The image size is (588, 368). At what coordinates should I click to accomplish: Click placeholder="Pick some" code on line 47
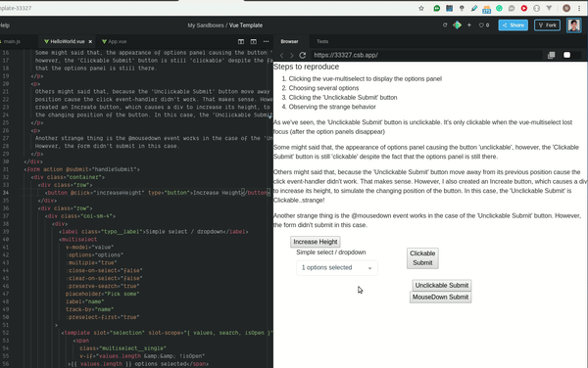(x=102, y=294)
